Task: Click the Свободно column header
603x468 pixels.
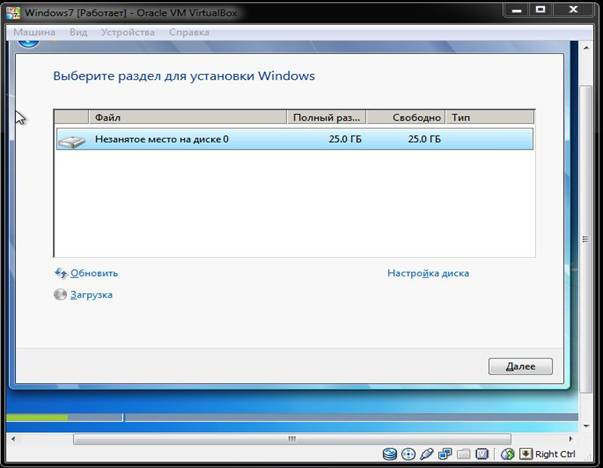Action: point(405,117)
